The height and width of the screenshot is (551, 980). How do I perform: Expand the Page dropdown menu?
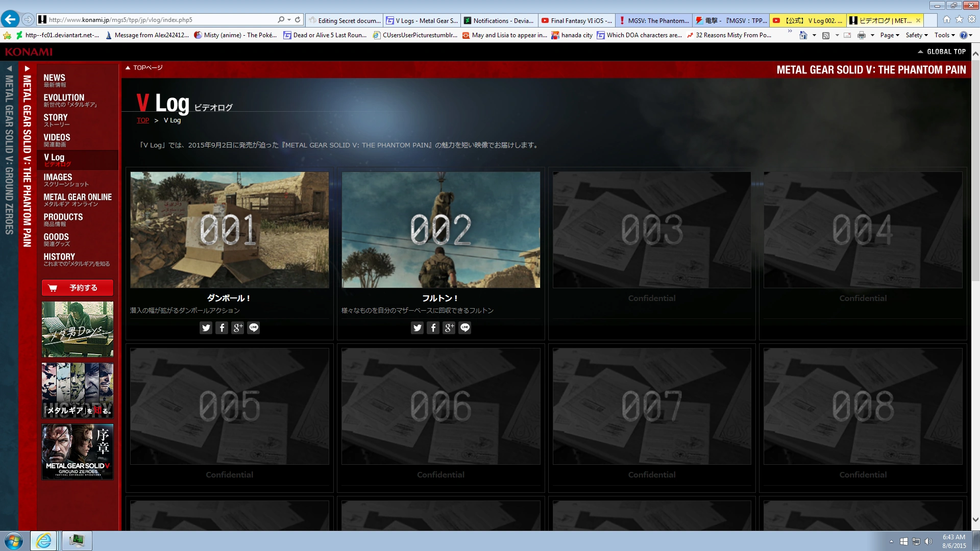(x=890, y=35)
